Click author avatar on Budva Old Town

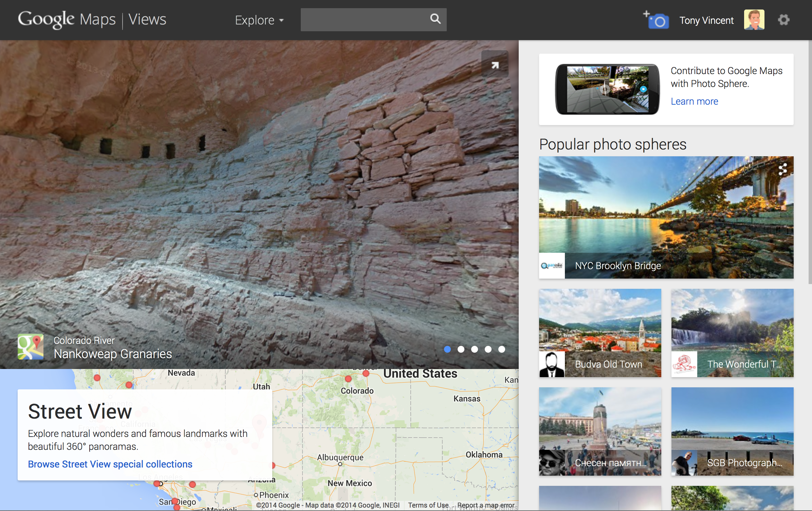click(552, 364)
